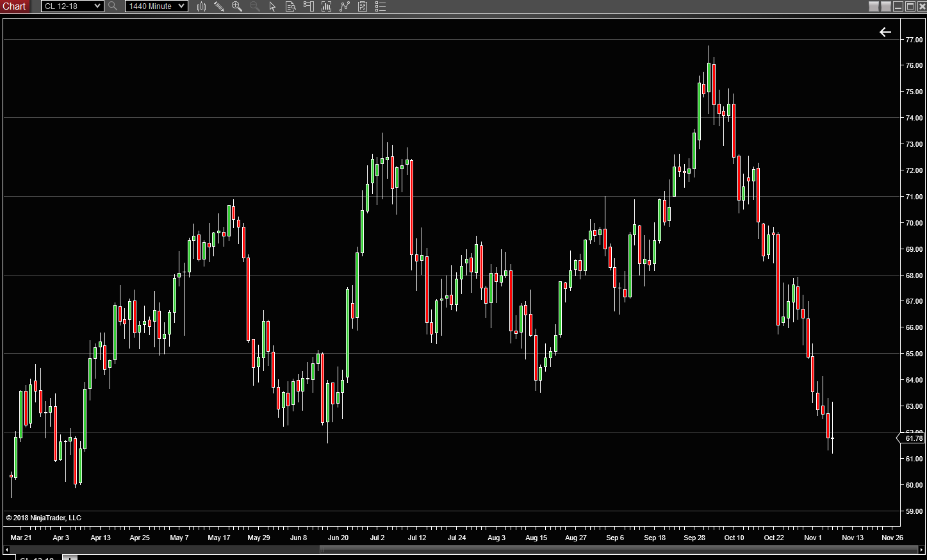The height and width of the screenshot is (560, 927).
Task: Open the data box icon
Action: [x=290, y=6]
